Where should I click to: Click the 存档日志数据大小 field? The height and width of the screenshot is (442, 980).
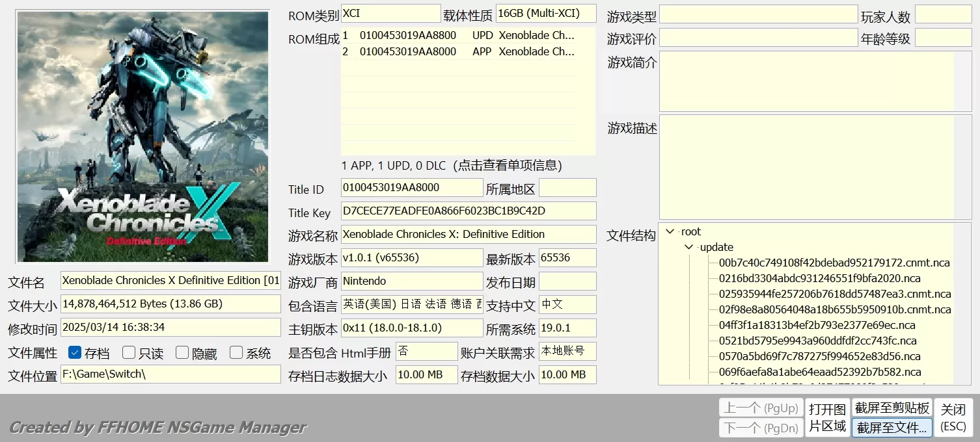(x=427, y=375)
